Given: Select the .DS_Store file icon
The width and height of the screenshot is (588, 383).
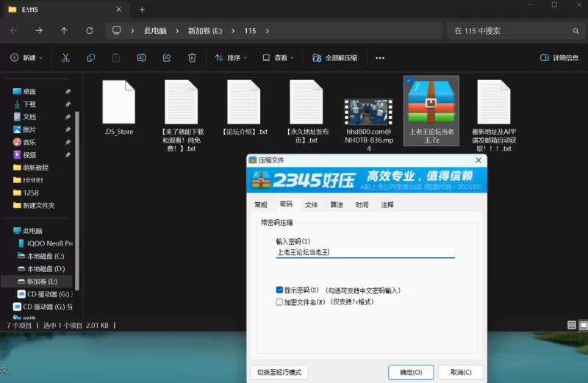Looking at the screenshot, I should pos(119,102).
